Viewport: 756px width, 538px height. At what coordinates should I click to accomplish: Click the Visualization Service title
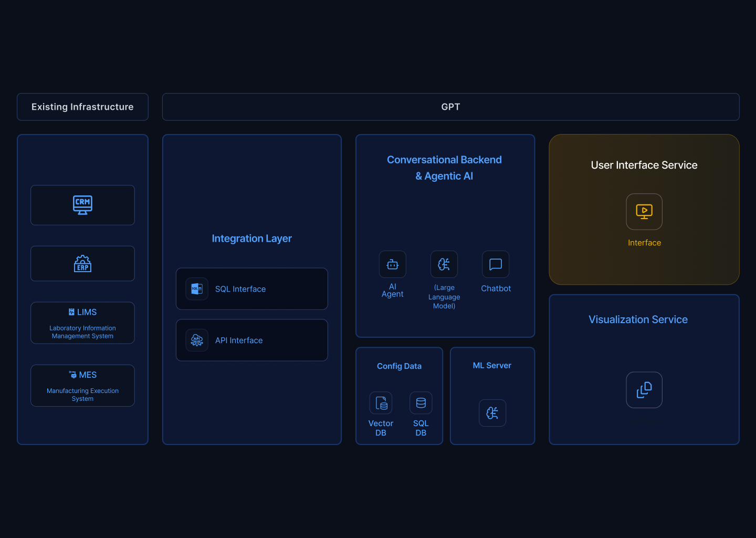tap(638, 319)
